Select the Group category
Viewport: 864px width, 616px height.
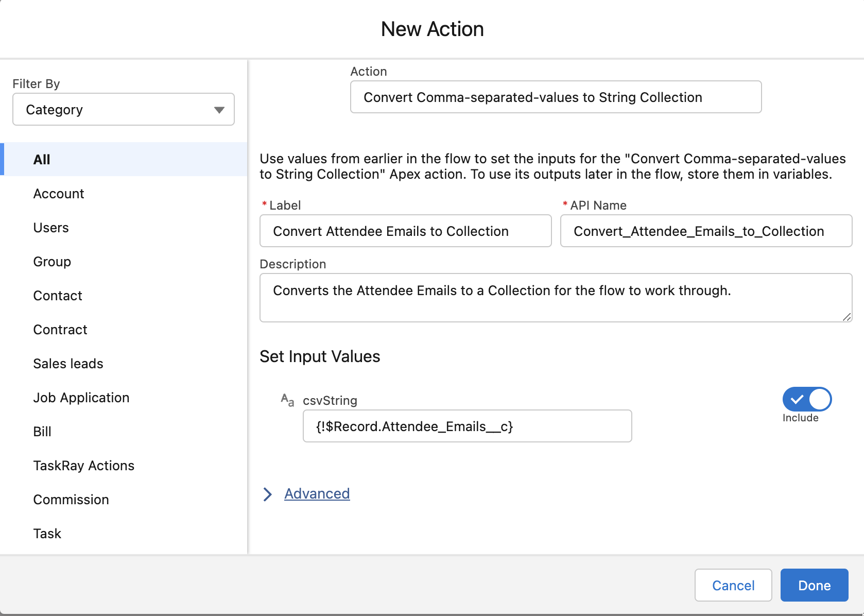(52, 261)
